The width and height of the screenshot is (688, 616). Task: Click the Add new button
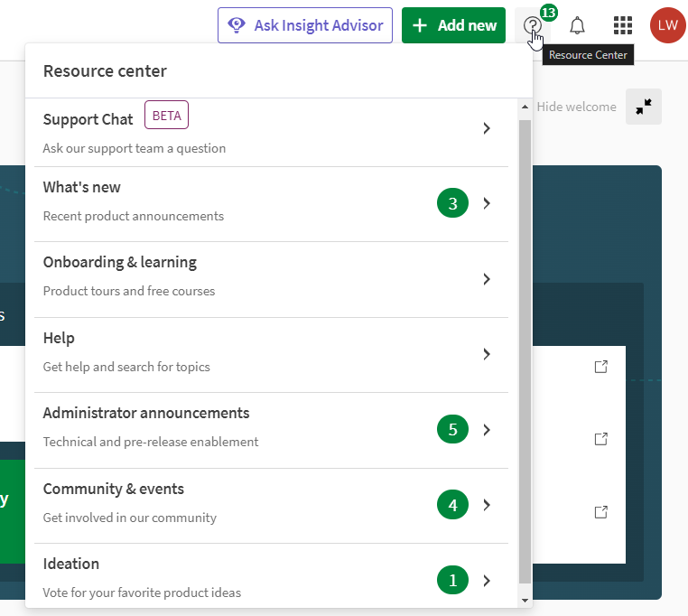point(453,25)
